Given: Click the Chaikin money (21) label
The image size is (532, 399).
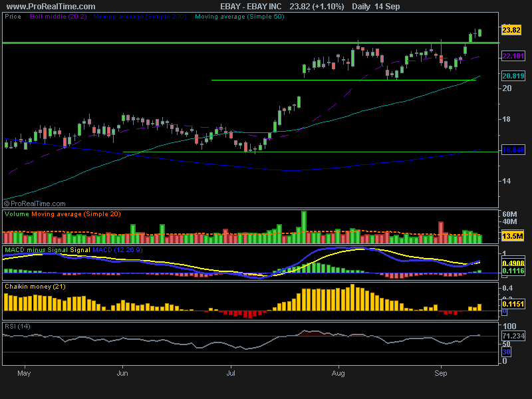Looking at the screenshot, I should tap(35, 287).
